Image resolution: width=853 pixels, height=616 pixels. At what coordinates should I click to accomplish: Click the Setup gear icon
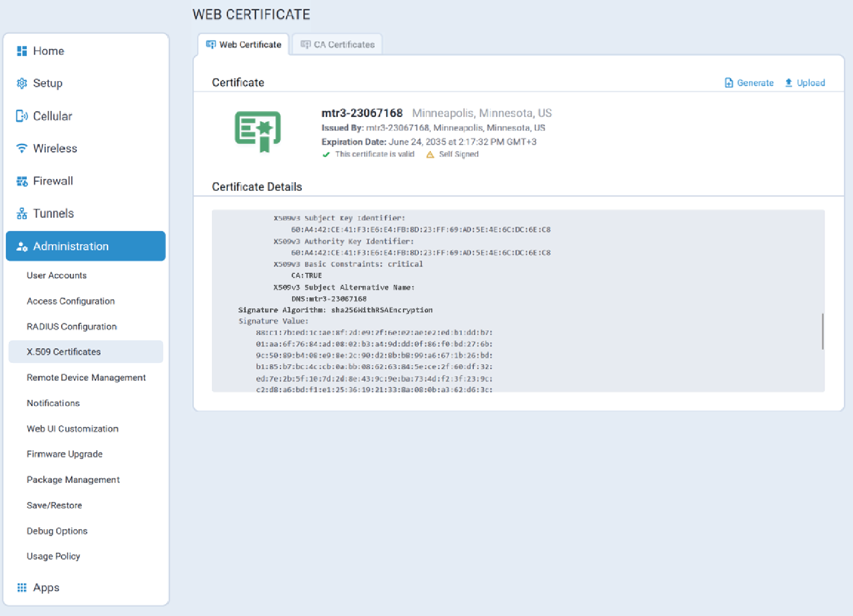tap(22, 83)
